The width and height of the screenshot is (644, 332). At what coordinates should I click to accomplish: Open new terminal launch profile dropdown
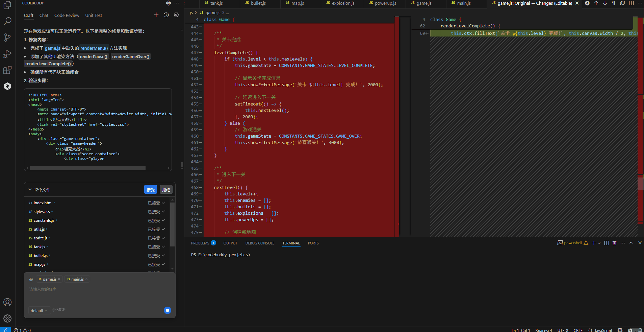pos(599,243)
